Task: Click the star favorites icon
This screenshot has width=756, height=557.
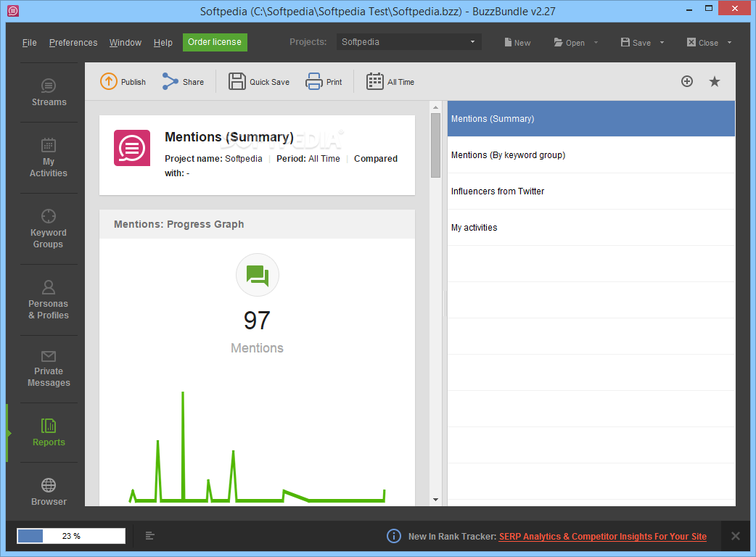Action: tap(715, 81)
